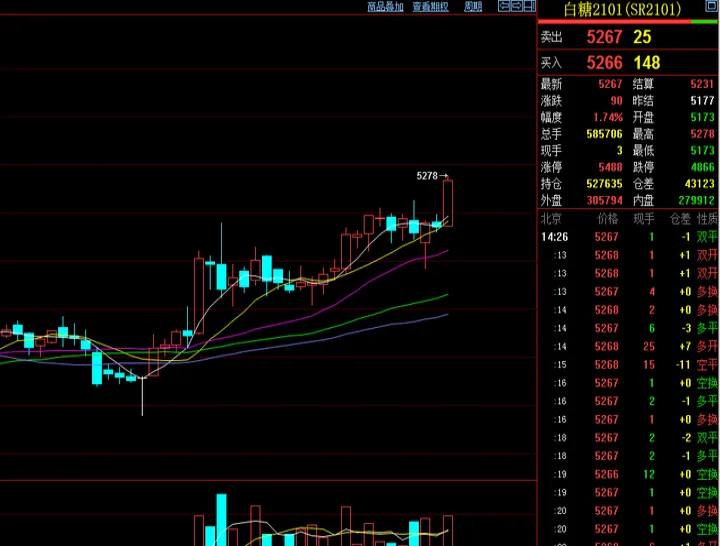720x546 pixels.
Task: Open the 商品叠加 overlay option
Action: point(385,7)
